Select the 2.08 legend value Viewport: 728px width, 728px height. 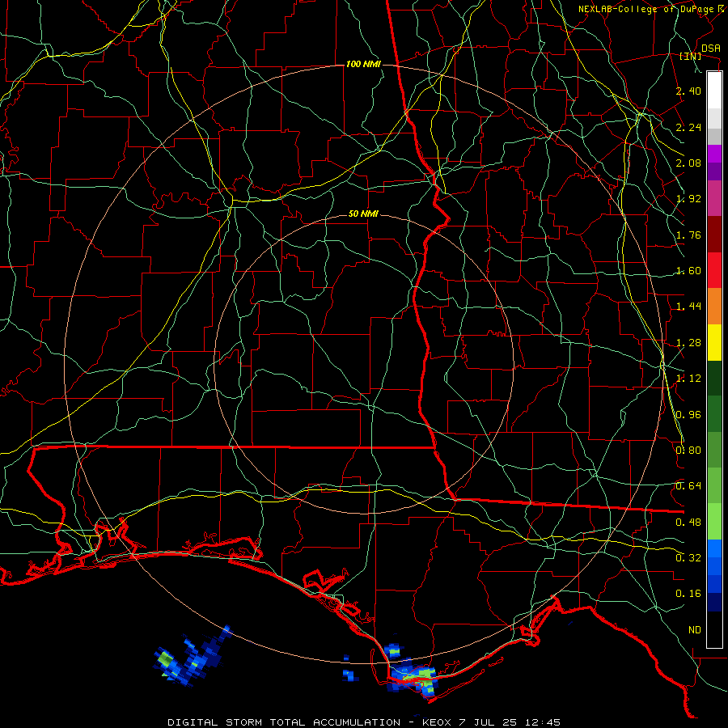[688, 163]
